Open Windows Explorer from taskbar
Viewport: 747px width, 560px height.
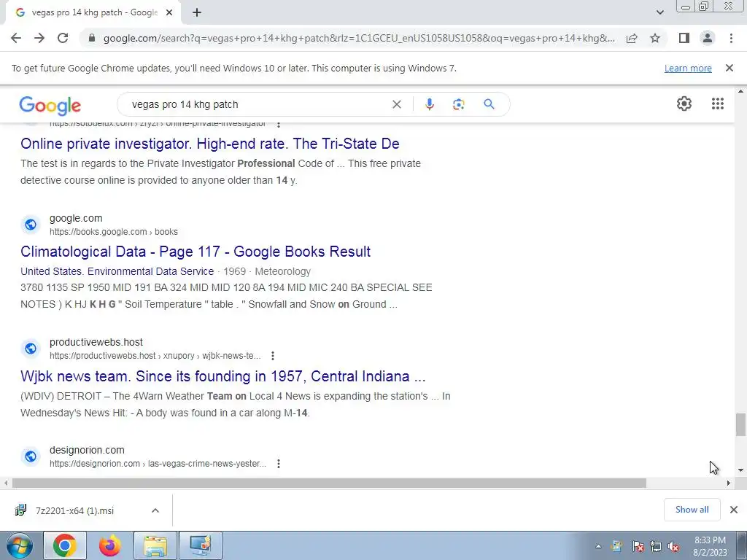155,545
